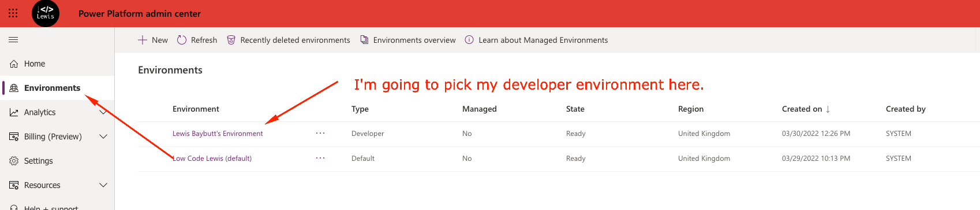Expand the Analytics section chevron
Viewport: 980px width, 210px height.
coord(103,112)
